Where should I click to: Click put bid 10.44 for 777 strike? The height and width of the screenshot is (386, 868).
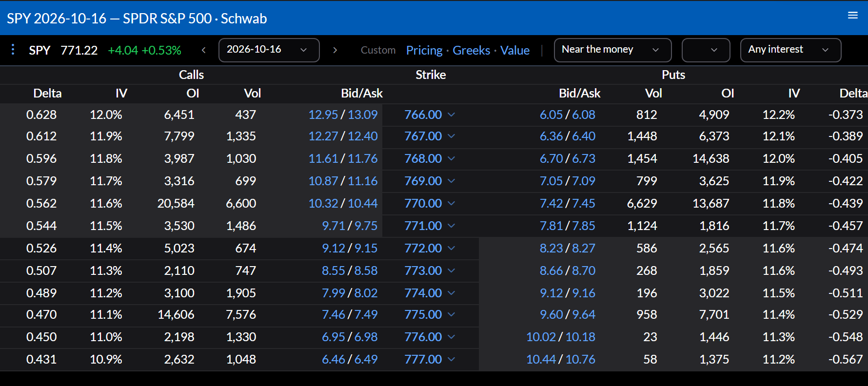pos(541,359)
